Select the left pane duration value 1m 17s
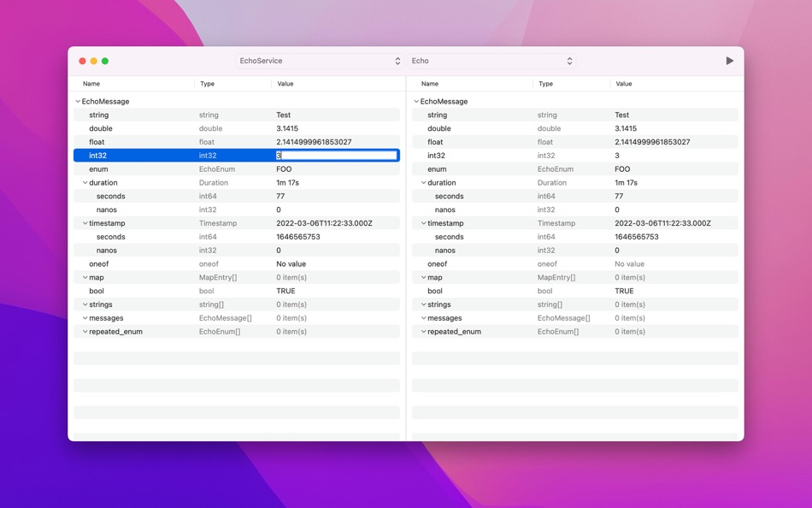The width and height of the screenshot is (812, 508). [x=287, y=182]
